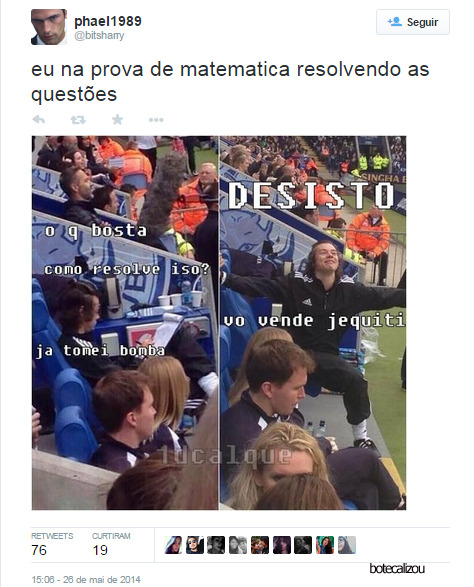This screenshot has width=474, height=587.
Task: Click the @bitsharry handle
Action: pyautogui.click(x=99, y=36)
